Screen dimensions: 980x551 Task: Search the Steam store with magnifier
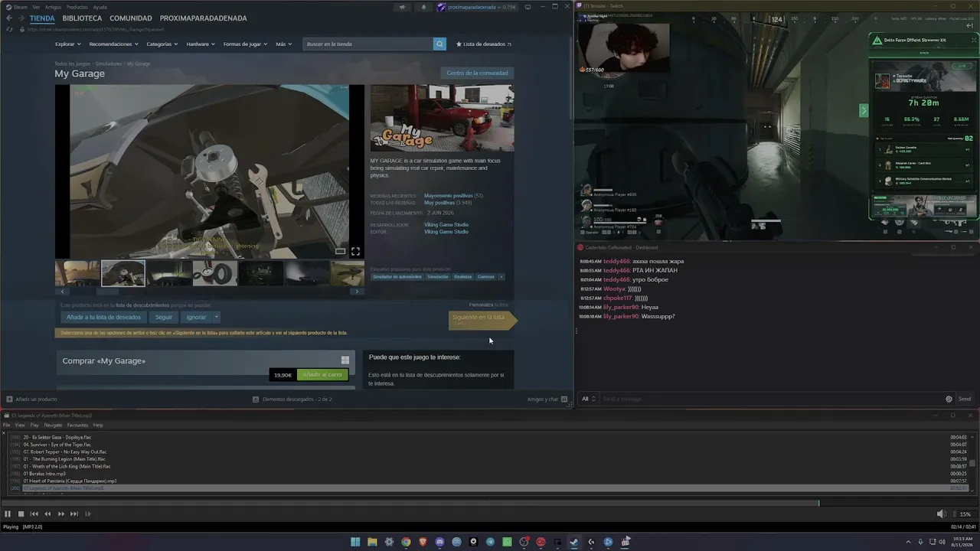tap(439, 44)
